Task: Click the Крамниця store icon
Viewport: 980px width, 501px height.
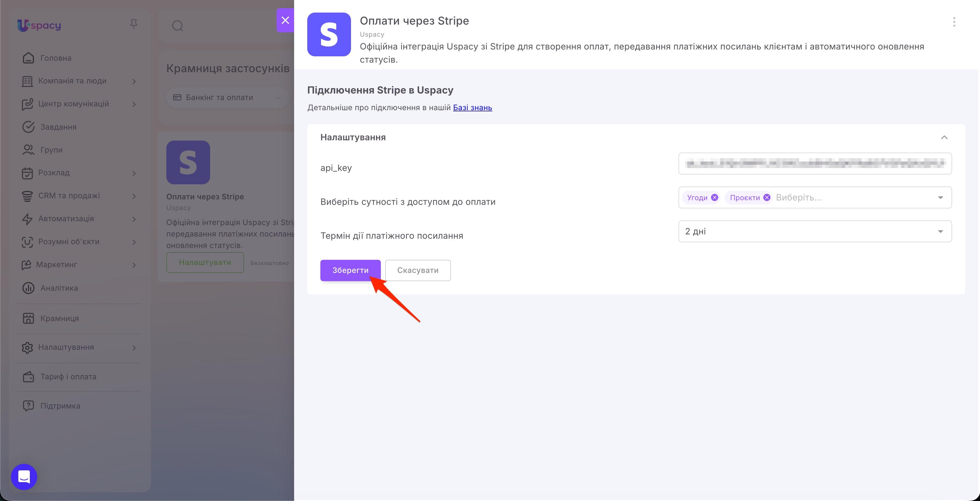Action: click(x=28, y=318)
